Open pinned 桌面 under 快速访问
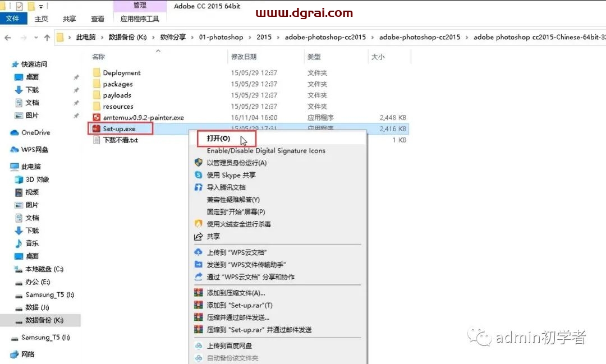Viewport: 606px width, 364px height. pos(31,77)
